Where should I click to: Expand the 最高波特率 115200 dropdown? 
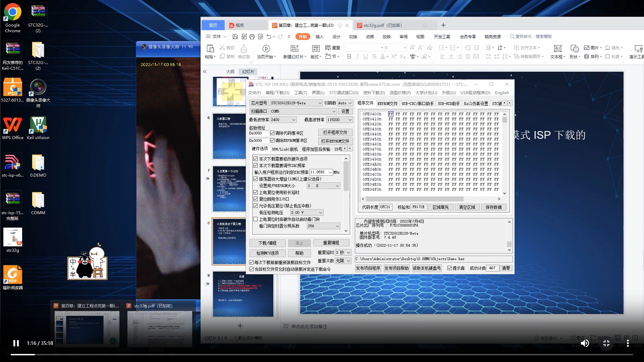[350, 120]
